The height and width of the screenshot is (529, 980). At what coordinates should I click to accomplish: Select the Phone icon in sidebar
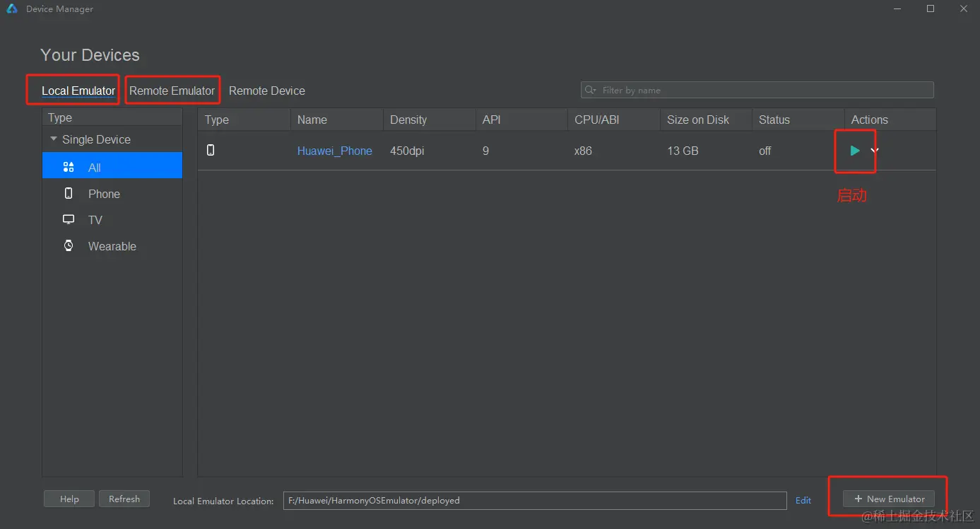(x=69, y=193)
